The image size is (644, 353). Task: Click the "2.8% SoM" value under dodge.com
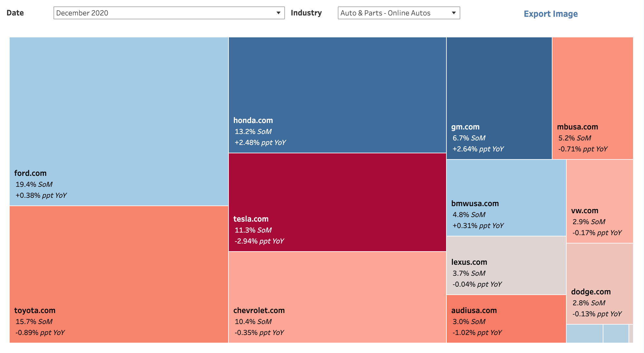pyautogui.click(x=589, y=303)
